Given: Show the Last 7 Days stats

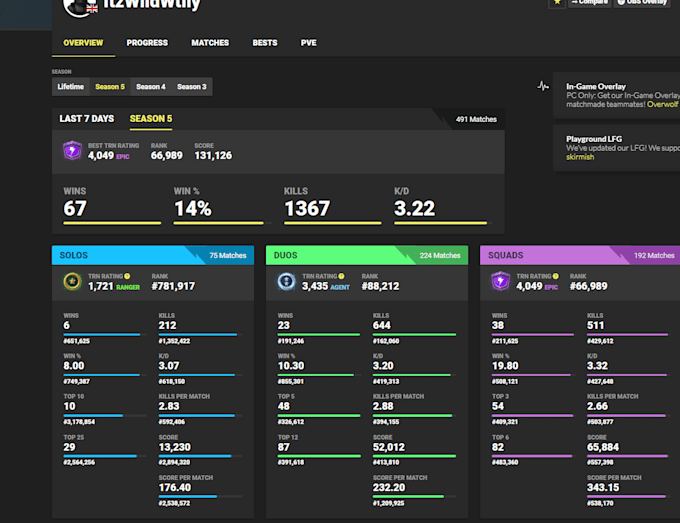Looking at the screenshot, I should [87, 119].
